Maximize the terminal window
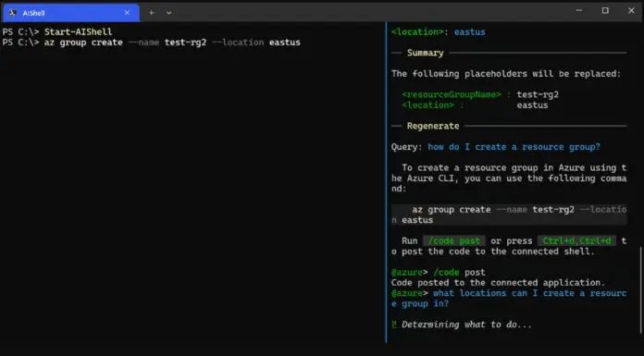 [x=605, y=11]
